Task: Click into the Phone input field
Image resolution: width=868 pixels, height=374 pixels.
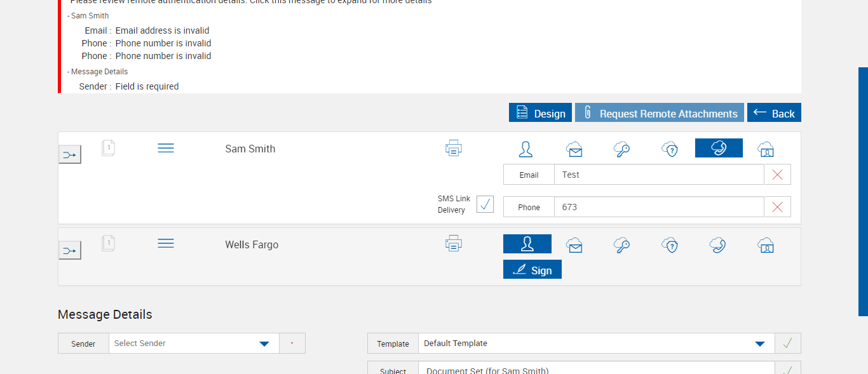Action: [x=658, y=207]
